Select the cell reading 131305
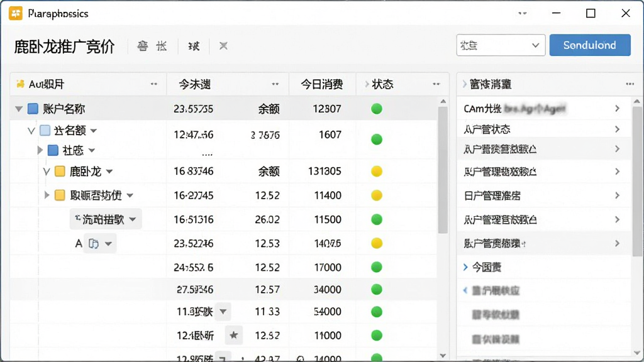The image size is (644, 362). pos(325,171)
